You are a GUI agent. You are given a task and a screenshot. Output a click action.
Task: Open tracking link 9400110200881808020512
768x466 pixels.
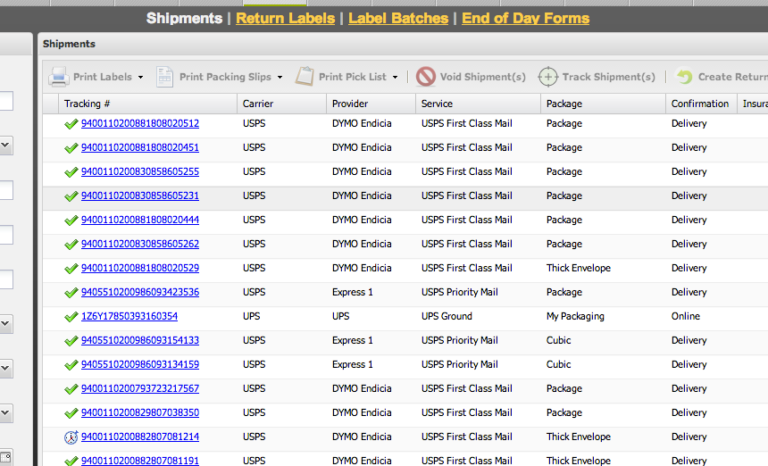tap(140, 123)
